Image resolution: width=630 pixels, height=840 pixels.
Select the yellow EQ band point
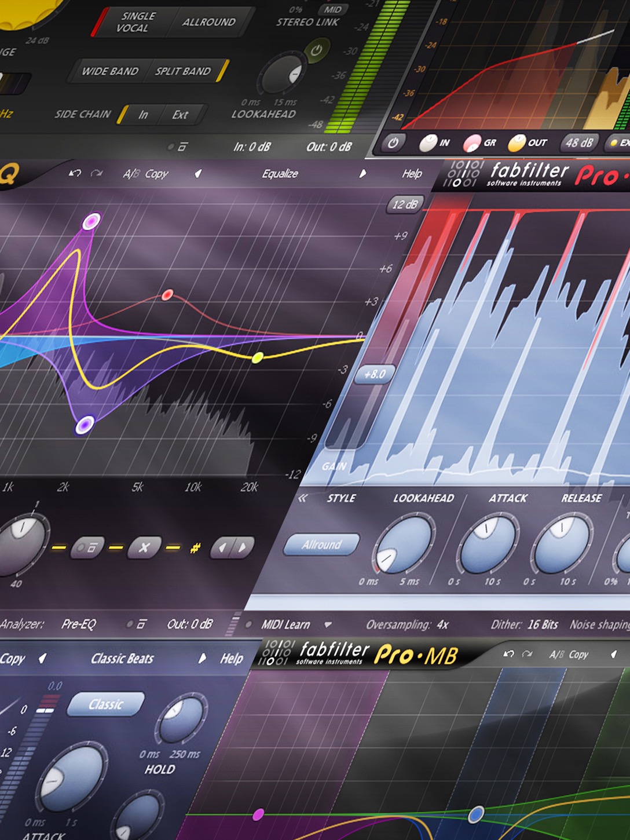coord(258,357)
